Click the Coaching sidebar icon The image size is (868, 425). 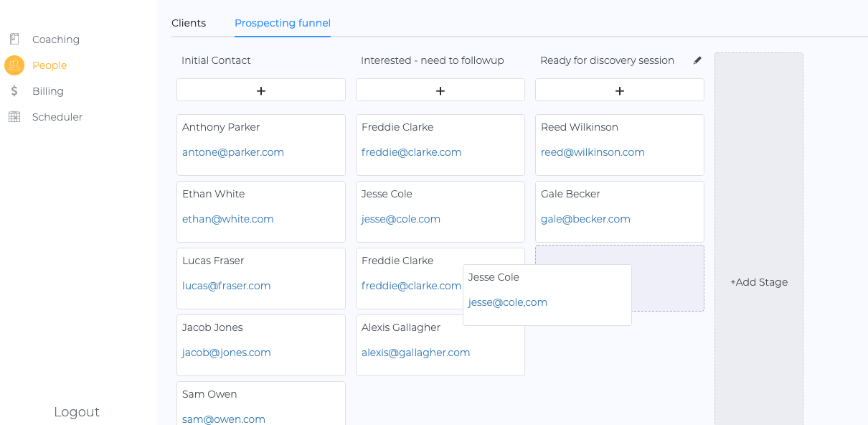(x=14, y=39)
